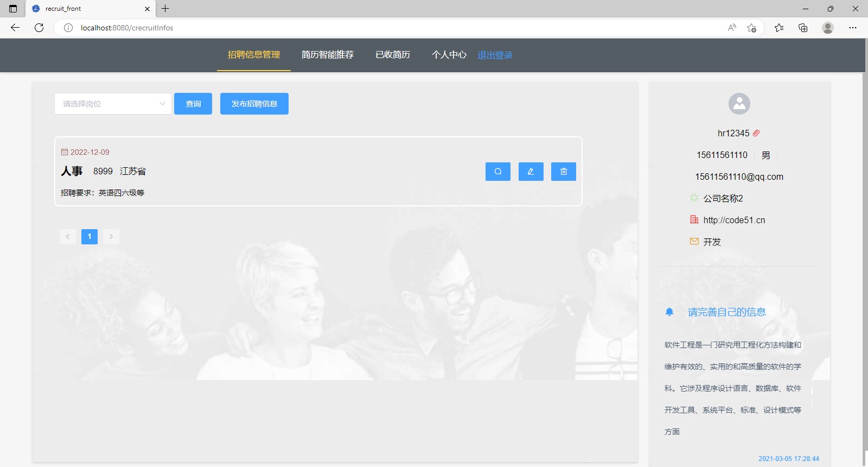Click the timestamp 2021-03-05 17:28:44
The height and width of the screenshot is (467, 868).
[789, 459]
